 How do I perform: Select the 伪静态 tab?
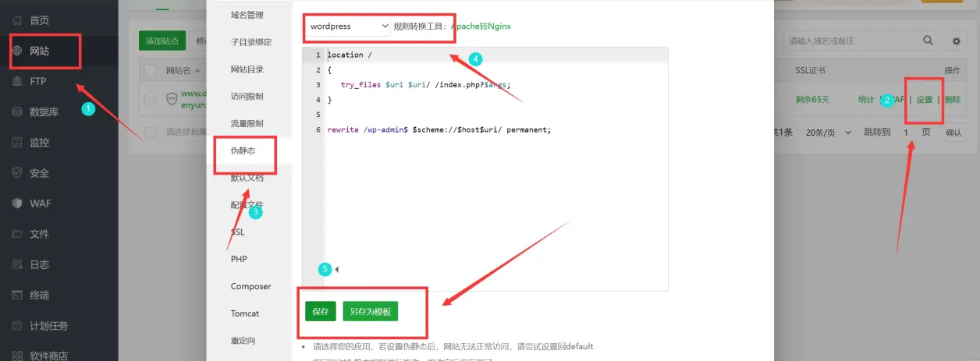click(x=242, y=150)
